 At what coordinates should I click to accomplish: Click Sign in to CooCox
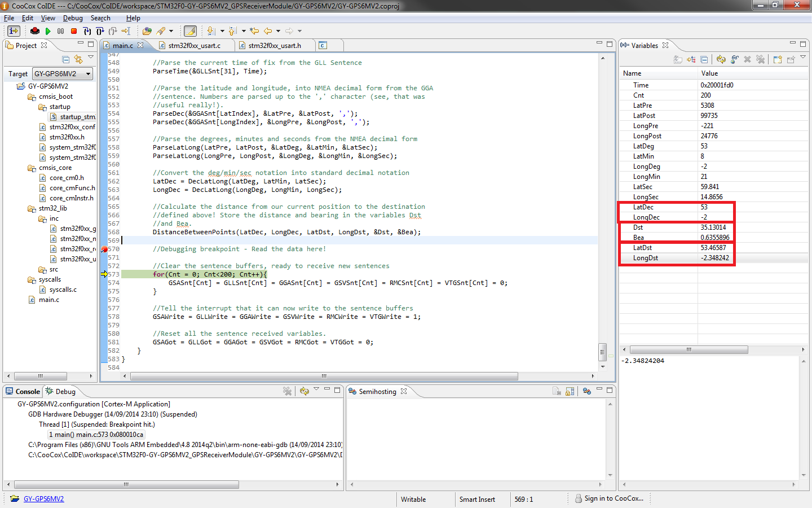click(x=613, y=498)
